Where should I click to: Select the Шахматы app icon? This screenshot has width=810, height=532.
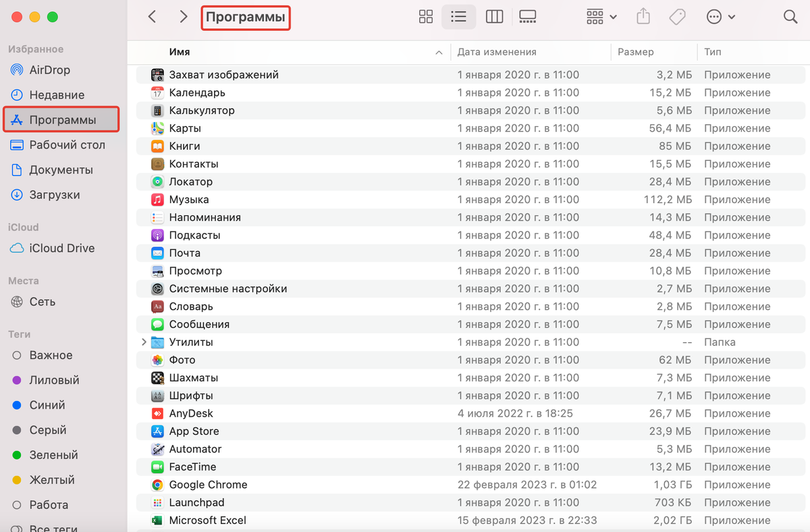coord(157,378)
